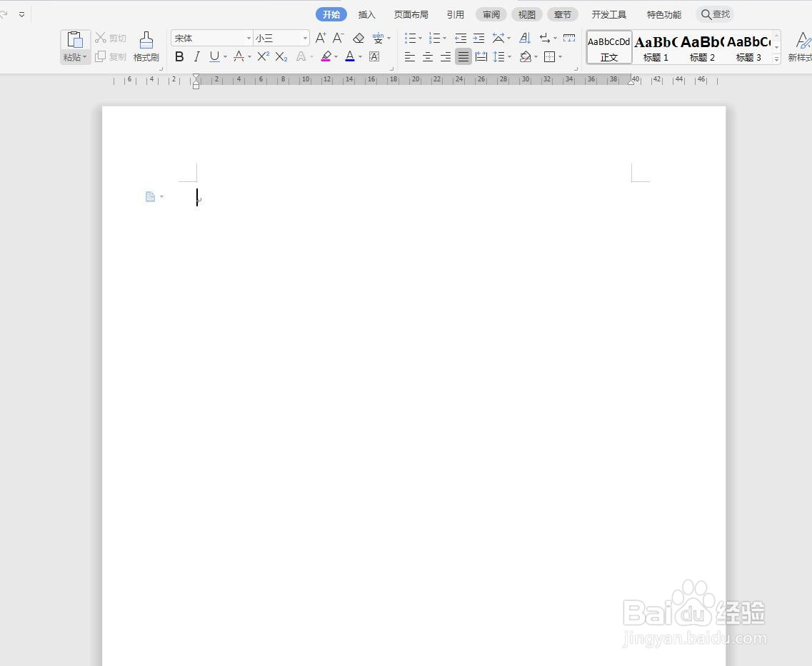Screen dimensions: 812x666
Task: Open the tab stops ruler icon
Action: tap(569, 38)
